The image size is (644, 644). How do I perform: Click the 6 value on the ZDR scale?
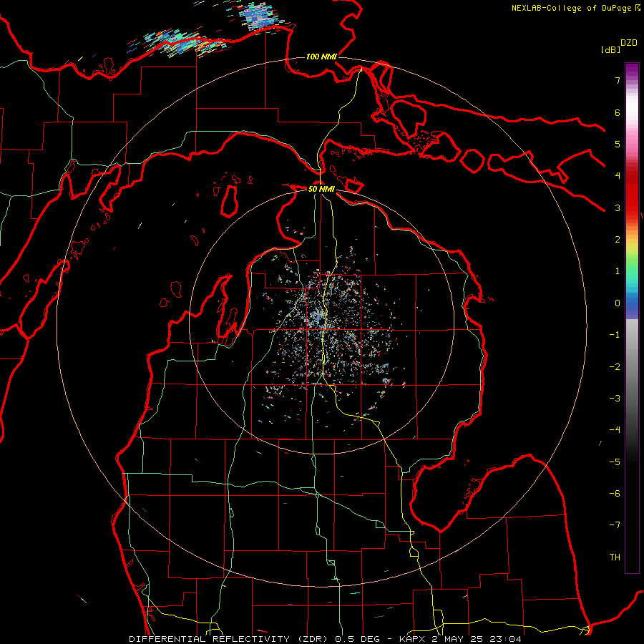coord(618,112)
